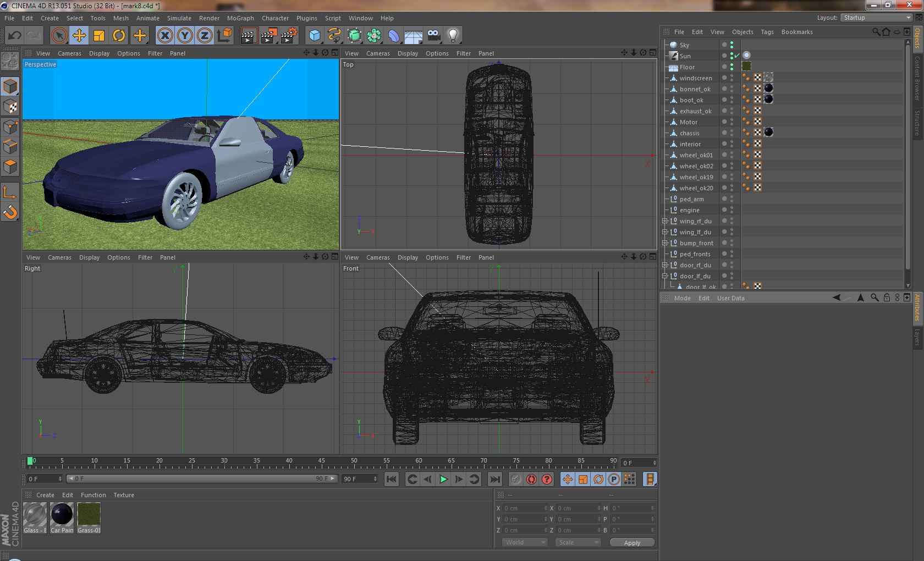Viewport: 924px width, 561px height.
Task: Toggle visibility dots for the Sky object
Action: click(732, 45)
